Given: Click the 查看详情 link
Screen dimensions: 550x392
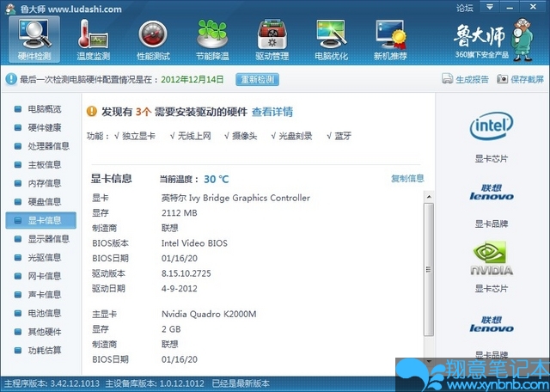Looking at the screenshot, I should point(272,112).
